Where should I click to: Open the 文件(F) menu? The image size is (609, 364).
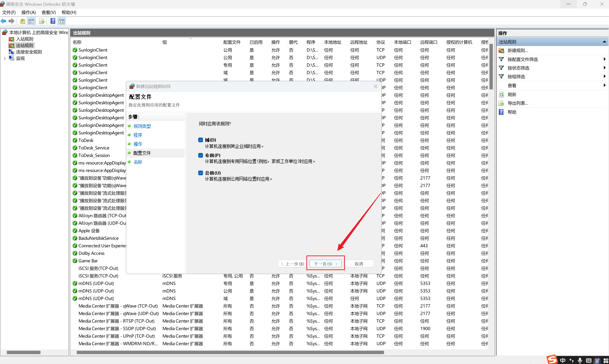[x=9, y=12]
